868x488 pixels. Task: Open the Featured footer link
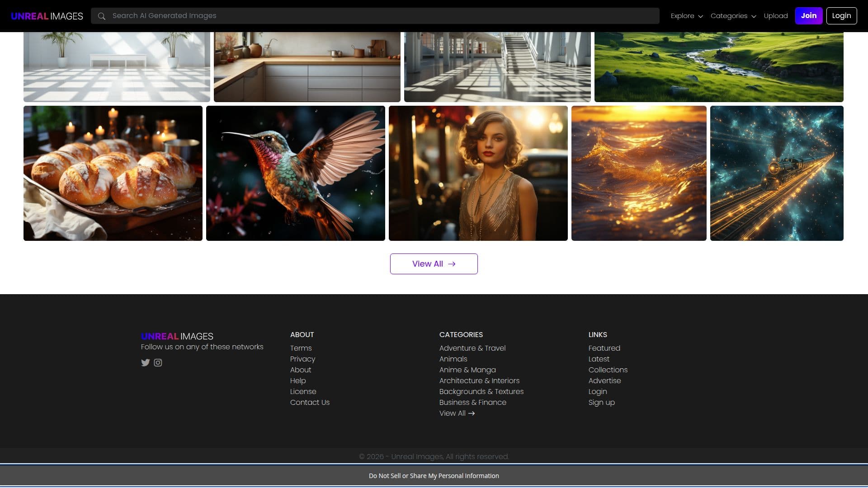604,348
